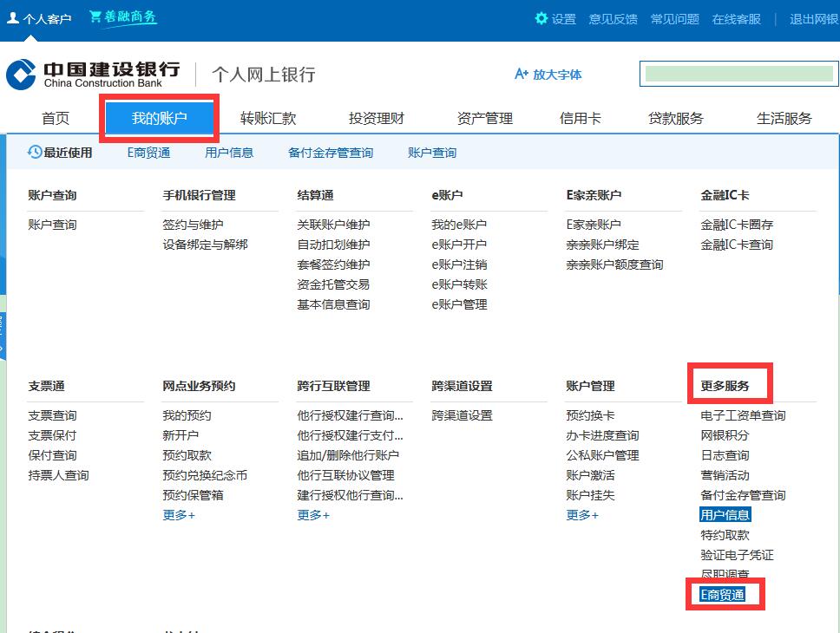Open the 生活服务 tab
Image resolution: width=840 pixels, height=633 pixels.
point(784,118)
